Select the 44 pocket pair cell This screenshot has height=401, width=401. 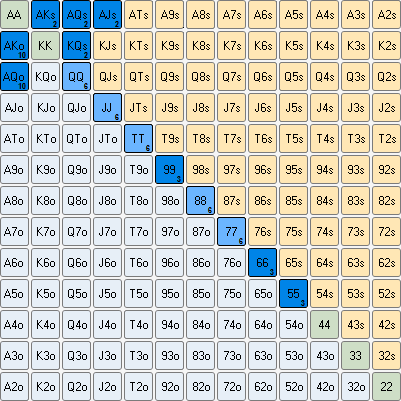324,325
